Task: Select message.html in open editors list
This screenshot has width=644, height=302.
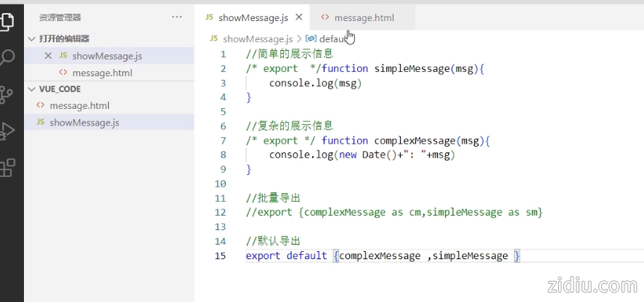Action: pyautogui.click(x=102, y=73)
